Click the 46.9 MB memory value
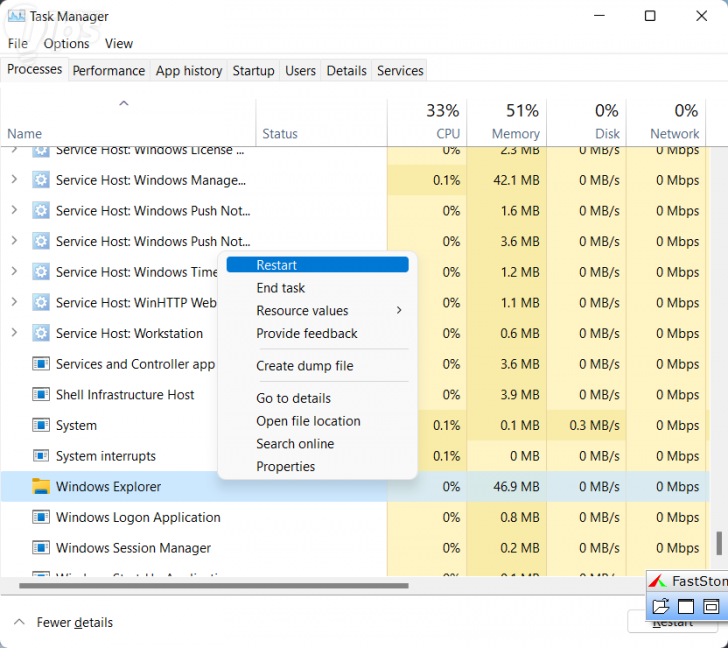Screen dimensions: 728x648 516,486
